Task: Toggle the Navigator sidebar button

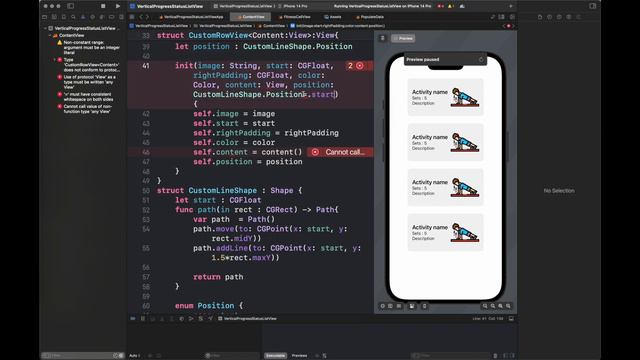Action: pyautogui.click(x=71, y=6)
